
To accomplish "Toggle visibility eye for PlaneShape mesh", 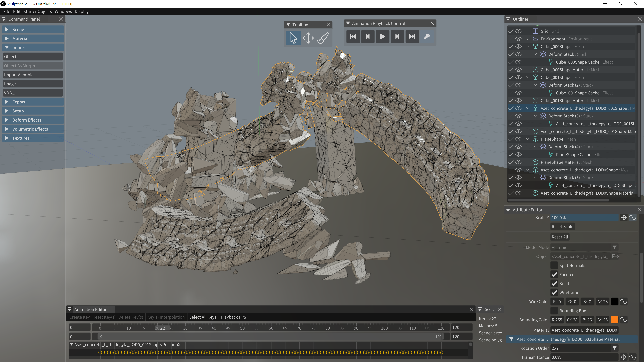I will [x=519, y=139].
